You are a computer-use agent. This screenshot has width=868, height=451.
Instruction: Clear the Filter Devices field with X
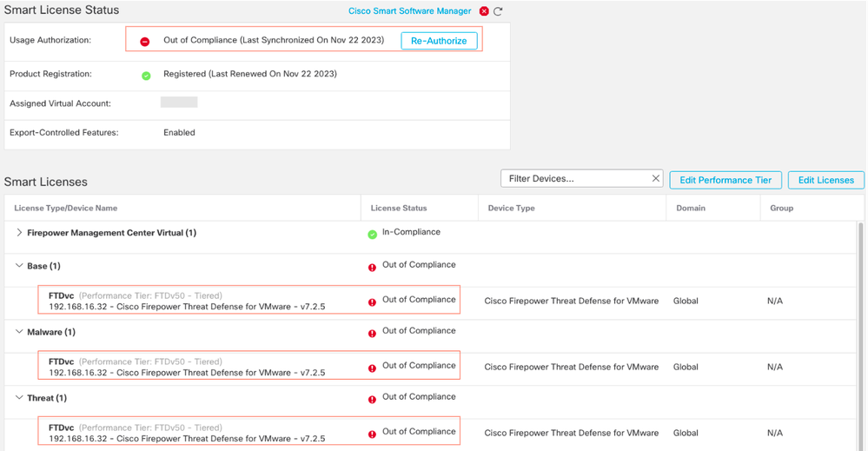point(655,178)
